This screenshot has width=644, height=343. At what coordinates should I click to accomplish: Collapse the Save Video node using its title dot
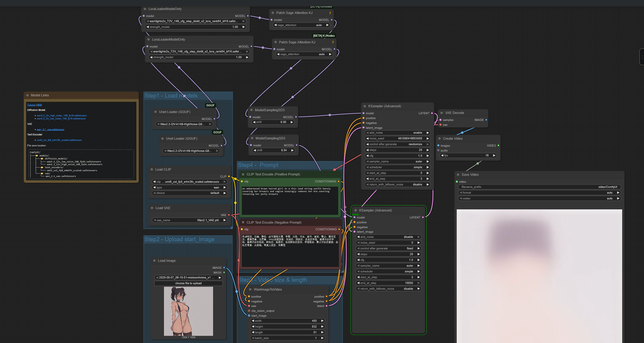click(x=458, y=175)
